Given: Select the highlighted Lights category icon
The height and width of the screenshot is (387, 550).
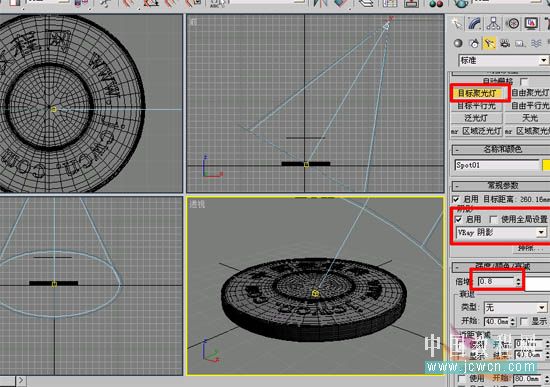Looking at the screenshot, I should pyautogui.click(x=489, y=43).
